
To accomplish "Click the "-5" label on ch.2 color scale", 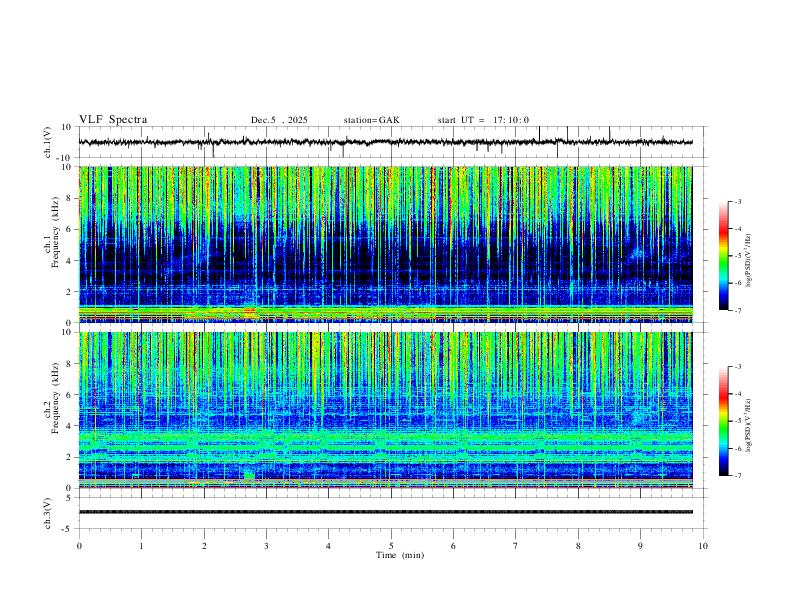I will pyautogui.click(x=738, y=421).
